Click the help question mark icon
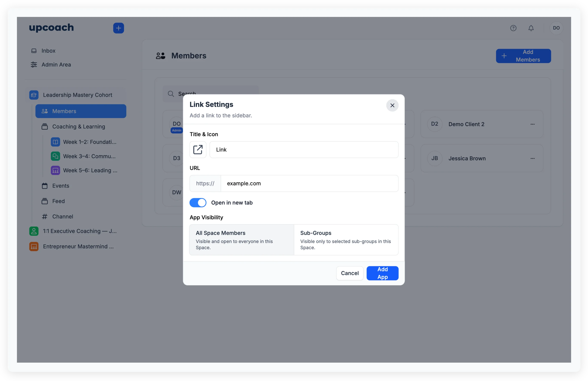The height and width of the screenshot is (381, 588). [513, 28]
